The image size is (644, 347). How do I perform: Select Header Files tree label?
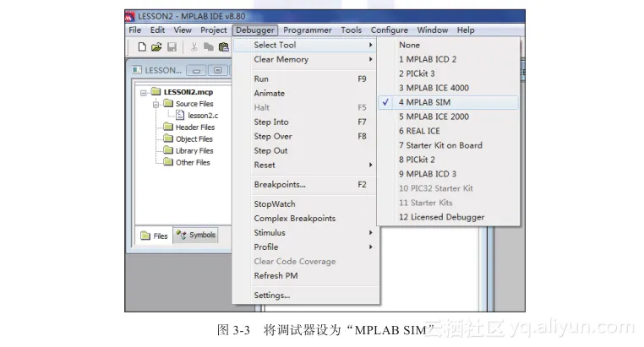pyautogui.click(x=195, y=127)
